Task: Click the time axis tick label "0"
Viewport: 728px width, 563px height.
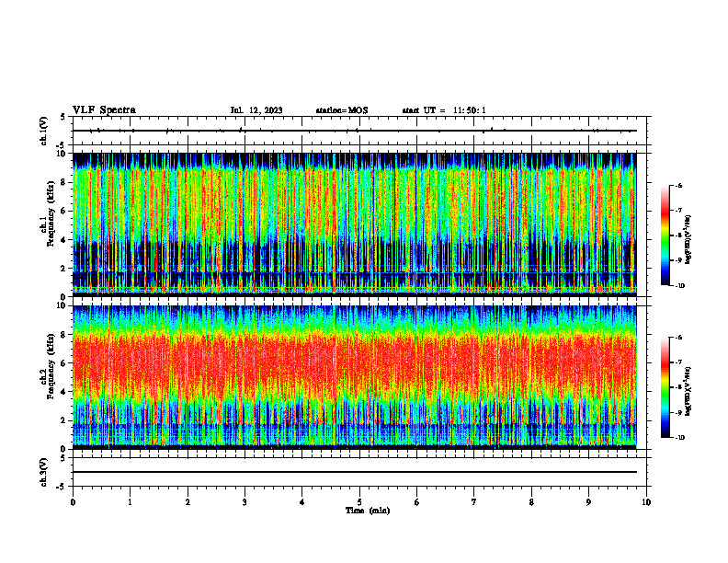Action: pos(73,502)
